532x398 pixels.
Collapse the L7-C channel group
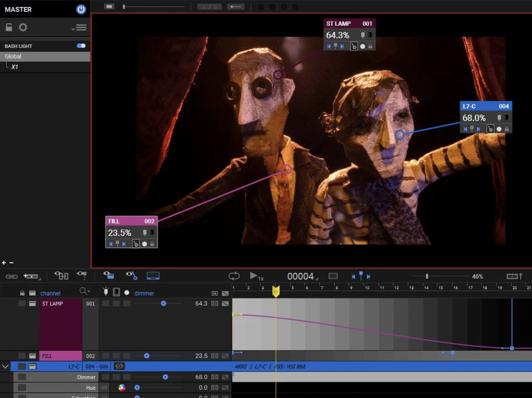tap(5, 366)
